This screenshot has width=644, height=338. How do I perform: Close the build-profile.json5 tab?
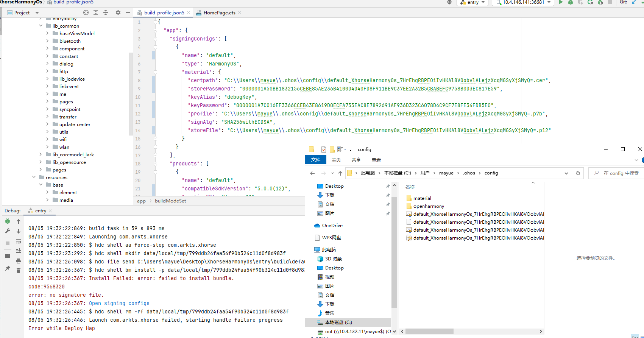189,12
